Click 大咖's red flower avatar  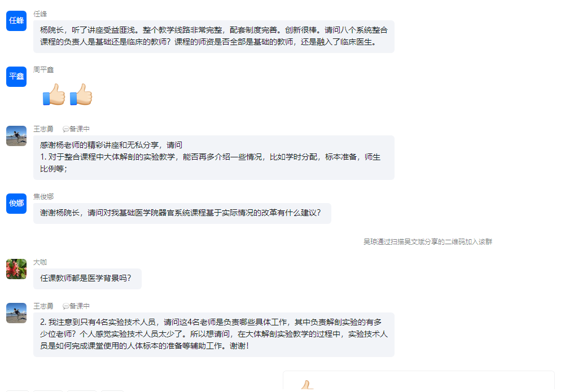coord(16,269)
